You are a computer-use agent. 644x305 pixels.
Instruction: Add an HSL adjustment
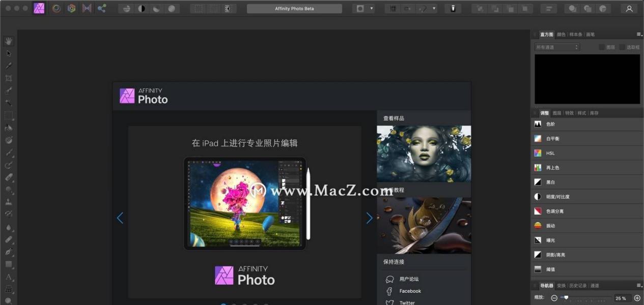[587, 153]
